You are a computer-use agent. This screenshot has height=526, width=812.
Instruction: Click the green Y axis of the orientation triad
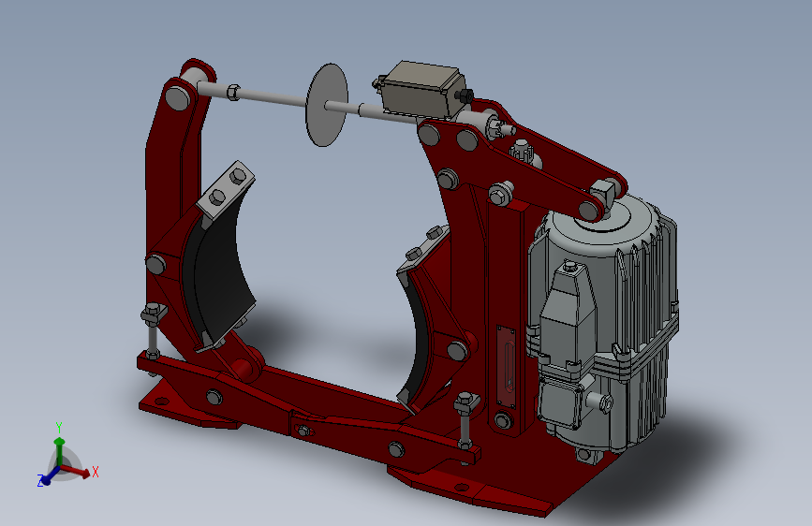(60, 452)
